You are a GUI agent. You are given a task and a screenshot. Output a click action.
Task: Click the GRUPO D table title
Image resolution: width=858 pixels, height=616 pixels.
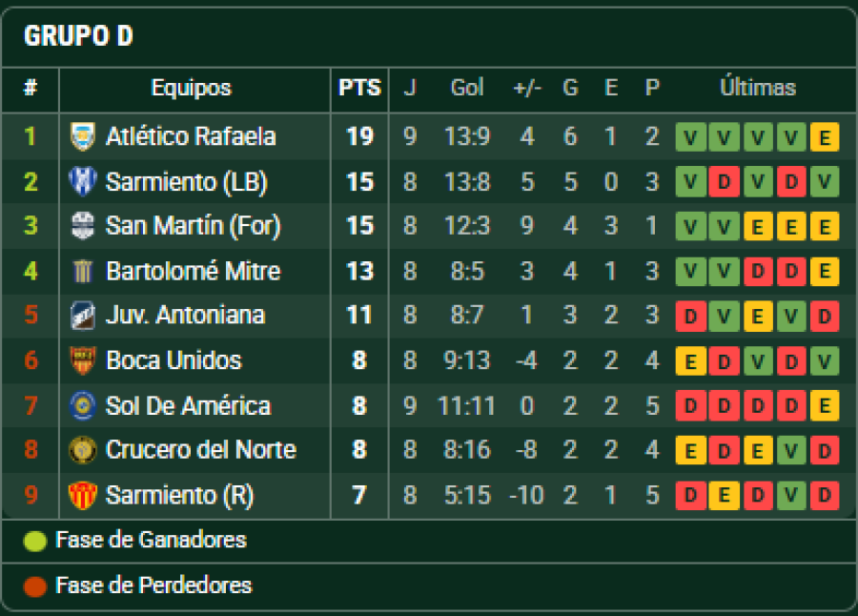(x=78, y=36)
